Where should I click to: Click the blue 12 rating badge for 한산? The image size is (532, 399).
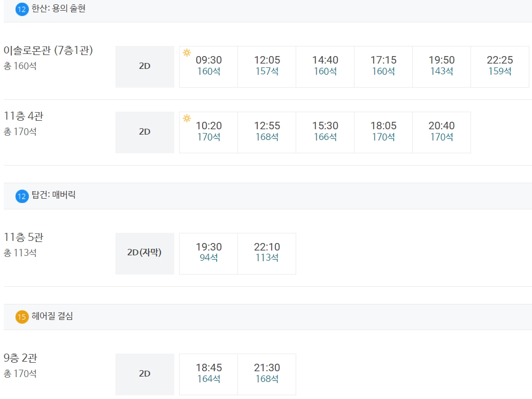[x=22, y=9]
